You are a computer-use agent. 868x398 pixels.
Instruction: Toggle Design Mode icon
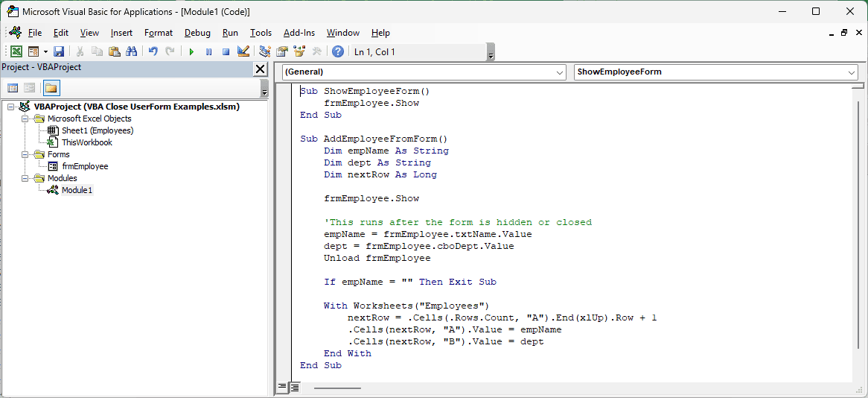point(243,51)
